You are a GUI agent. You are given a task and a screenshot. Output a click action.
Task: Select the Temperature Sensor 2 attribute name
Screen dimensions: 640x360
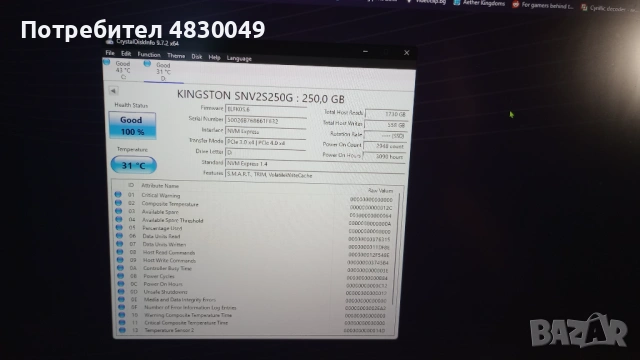point(169,330)
